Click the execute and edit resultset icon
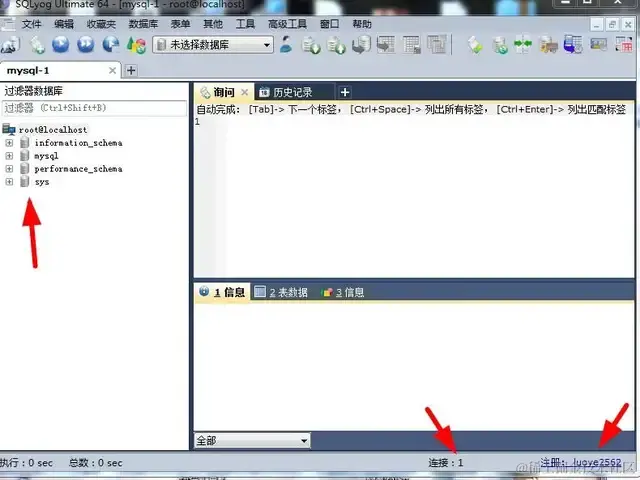Screen dimensions: 640x480 111,44
